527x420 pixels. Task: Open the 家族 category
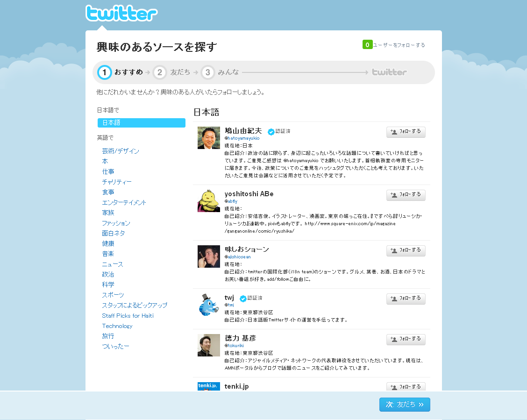coord(108,213)
